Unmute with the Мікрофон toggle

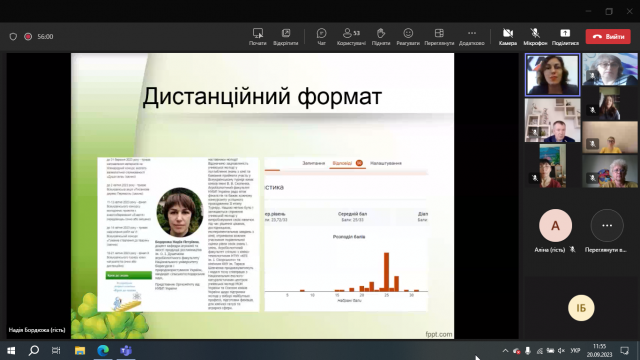[535, 37]
